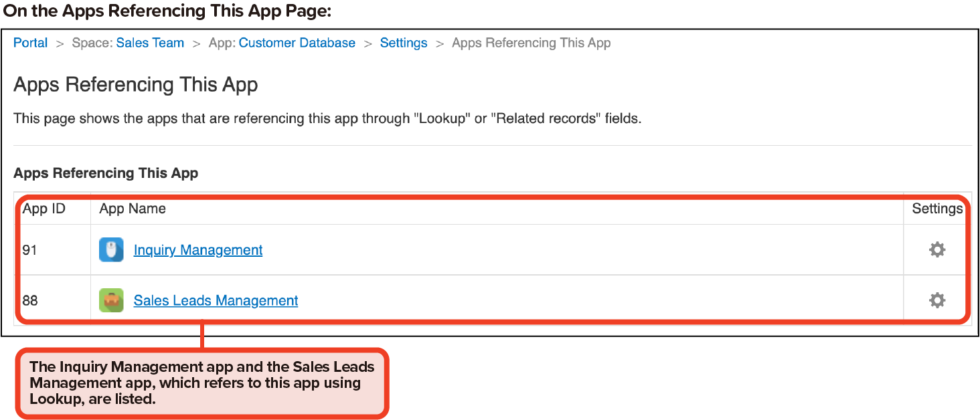Image resolution: width=980 pixels, height=420 pixels.
Task: Click the App ID column header
Action: pos(44,209)
